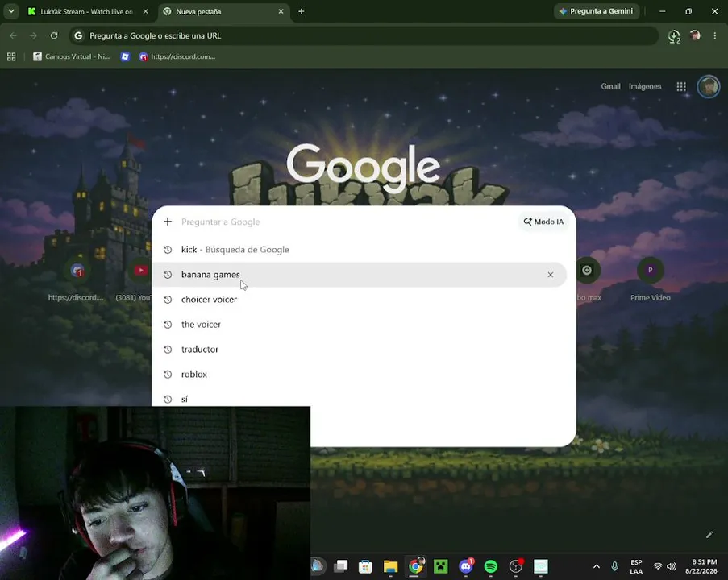Expand the hidden system tray icons
Image resolution: width=728 pixels, height=580 pixels.
pos(597,566)
